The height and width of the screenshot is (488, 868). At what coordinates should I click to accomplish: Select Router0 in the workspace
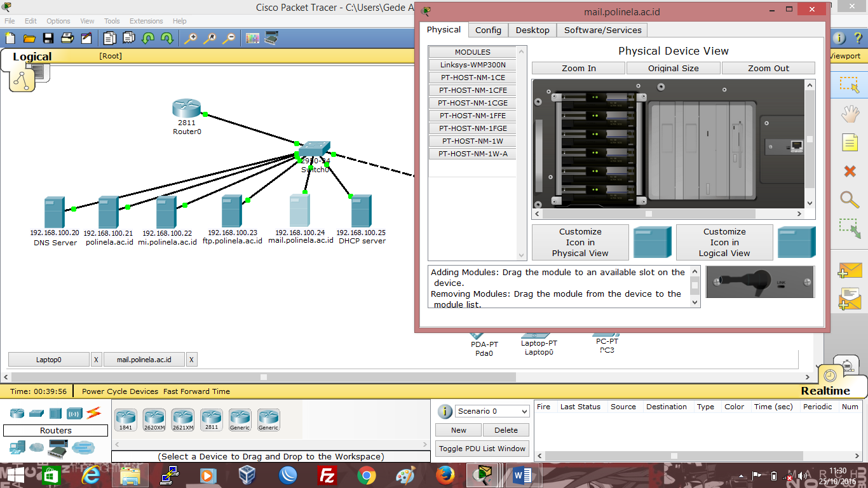point(186,109)
